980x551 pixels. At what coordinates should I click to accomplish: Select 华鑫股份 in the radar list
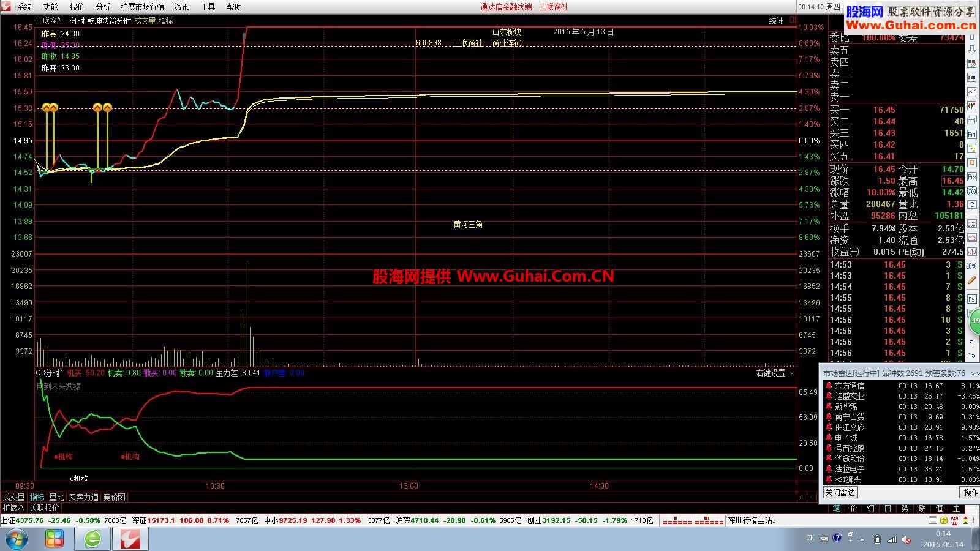(x=849, y=459)
